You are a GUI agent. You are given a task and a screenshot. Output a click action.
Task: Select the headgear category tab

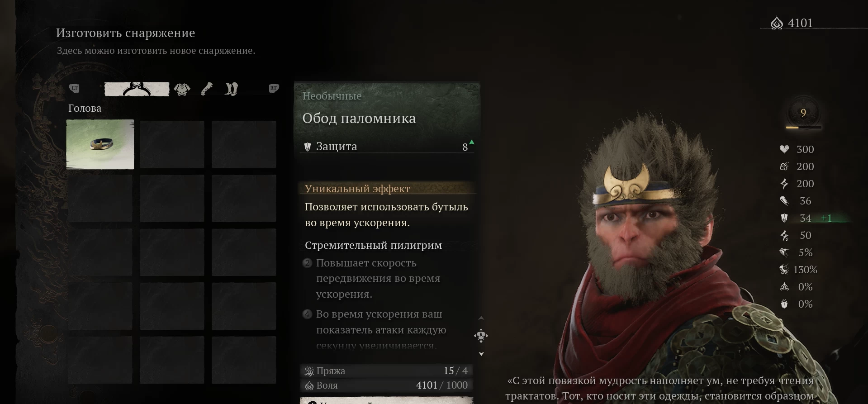pyautogui.click(x=137, y=89)
